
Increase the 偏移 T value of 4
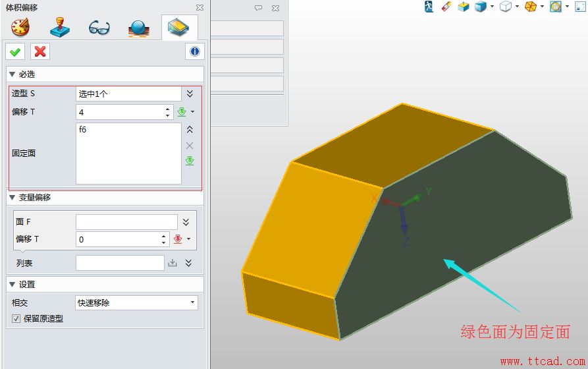pyautogui.click(x=168, y=109)
